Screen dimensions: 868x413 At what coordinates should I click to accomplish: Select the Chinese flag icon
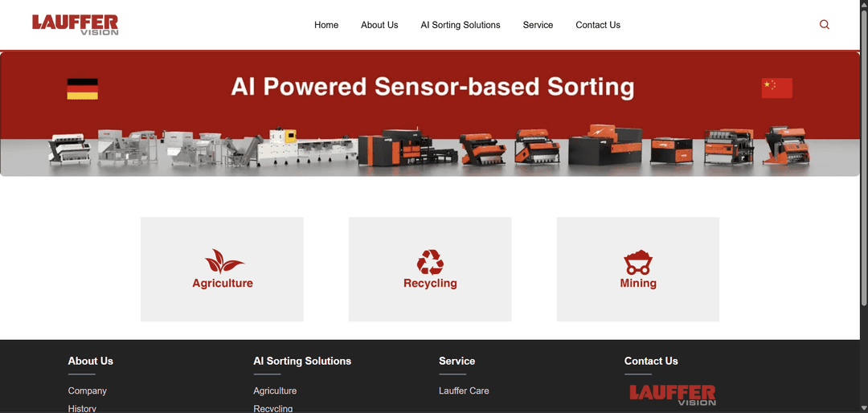coord(776,88)
